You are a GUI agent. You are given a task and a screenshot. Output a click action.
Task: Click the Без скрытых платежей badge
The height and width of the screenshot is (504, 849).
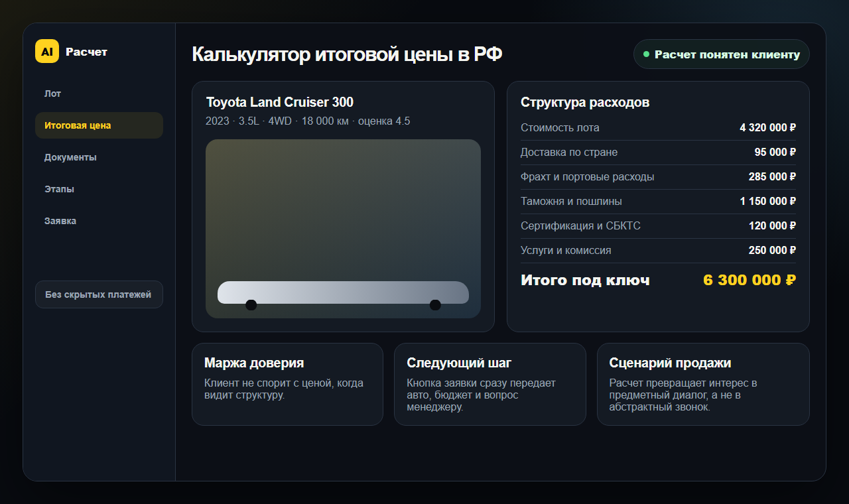[99, 294]
